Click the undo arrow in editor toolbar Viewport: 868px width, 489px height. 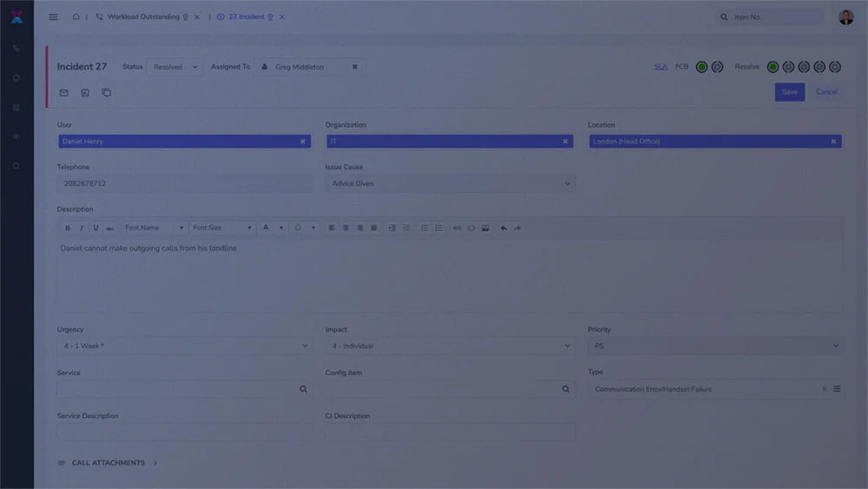pyautogui.click(x=503, y=228)
